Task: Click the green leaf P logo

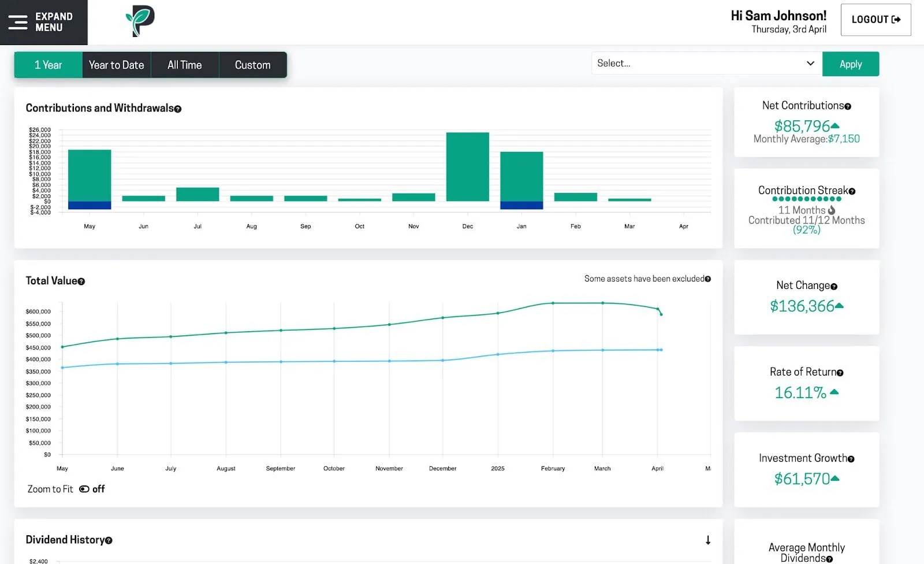Action: point(140,21)
